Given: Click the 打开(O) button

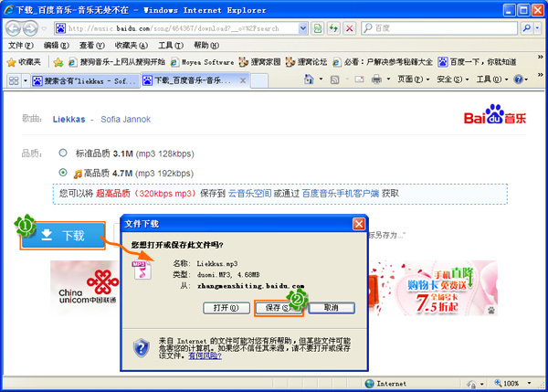Looking at the screenshot, I should 227,308.
